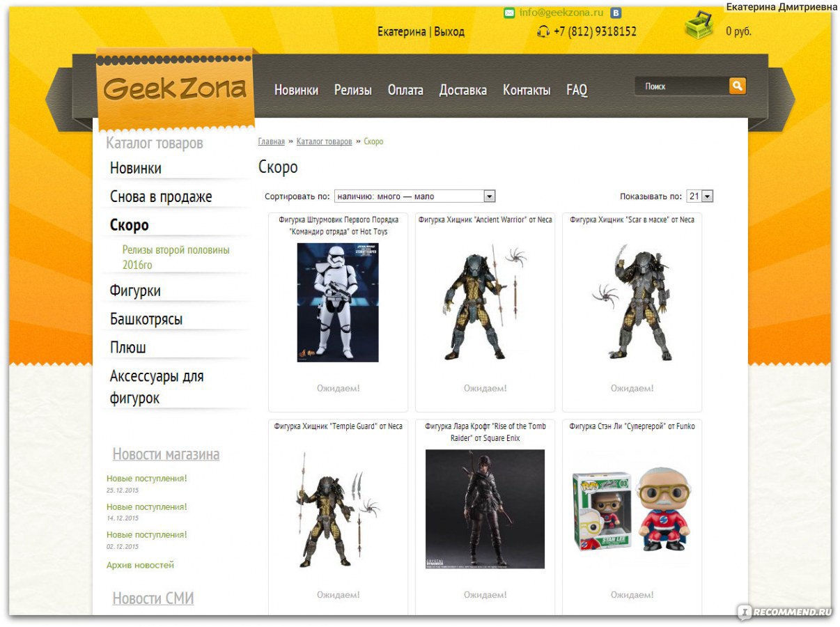Image resolution: width=840 pixels, height=627 pixels.
Task: Click the 0 руб. cart total
Action: (738, 31)
